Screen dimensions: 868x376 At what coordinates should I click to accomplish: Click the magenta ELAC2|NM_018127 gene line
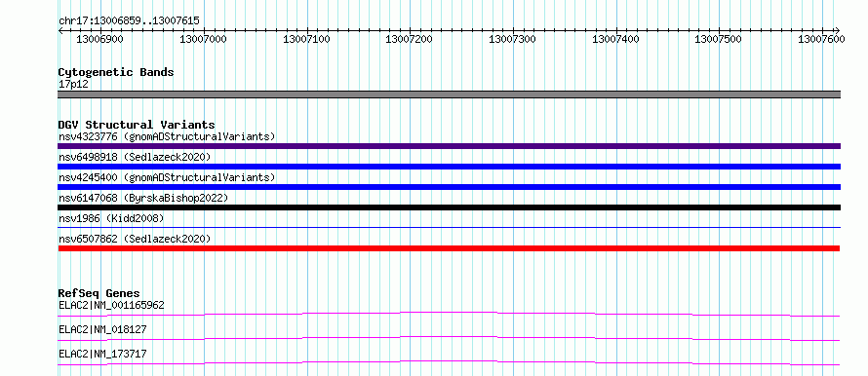point(449,338)
